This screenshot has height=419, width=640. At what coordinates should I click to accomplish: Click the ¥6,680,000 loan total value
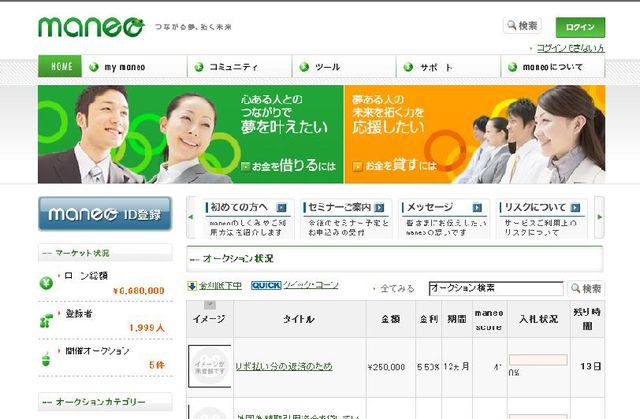coord(139,291)
